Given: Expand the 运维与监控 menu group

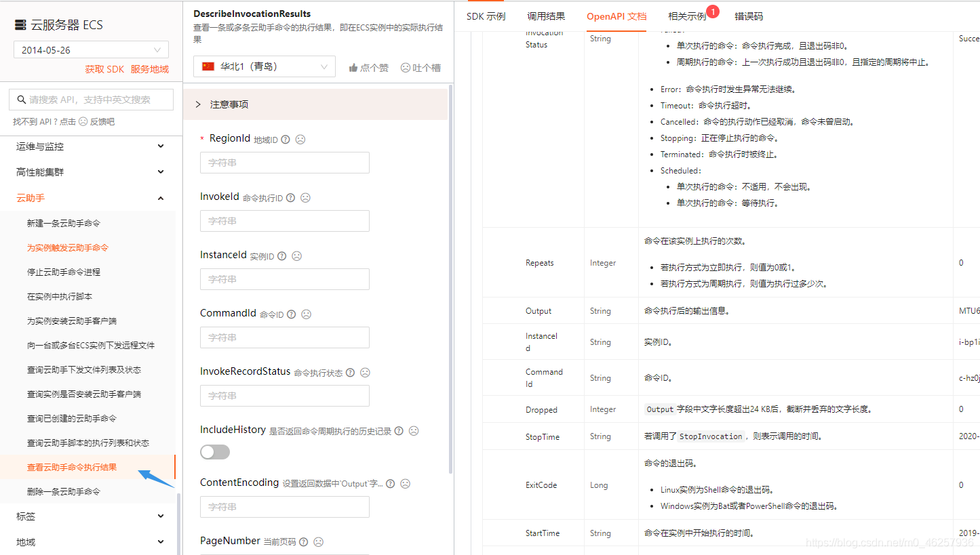Looking at the screenshot, I should click(x=90, y=146).
